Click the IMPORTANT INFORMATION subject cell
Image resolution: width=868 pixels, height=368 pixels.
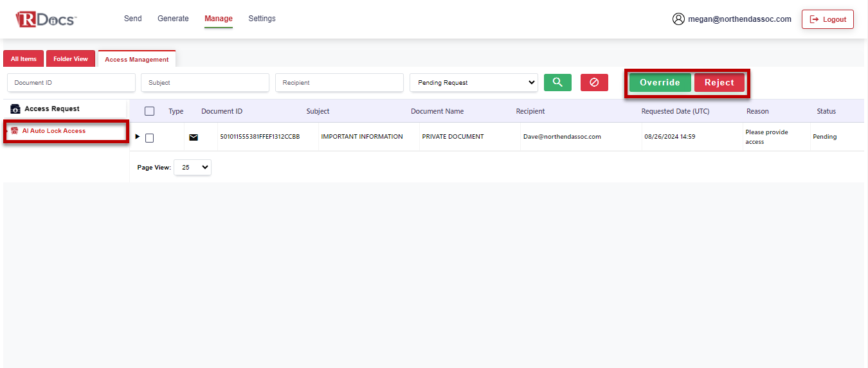click(x=362, y=137)
